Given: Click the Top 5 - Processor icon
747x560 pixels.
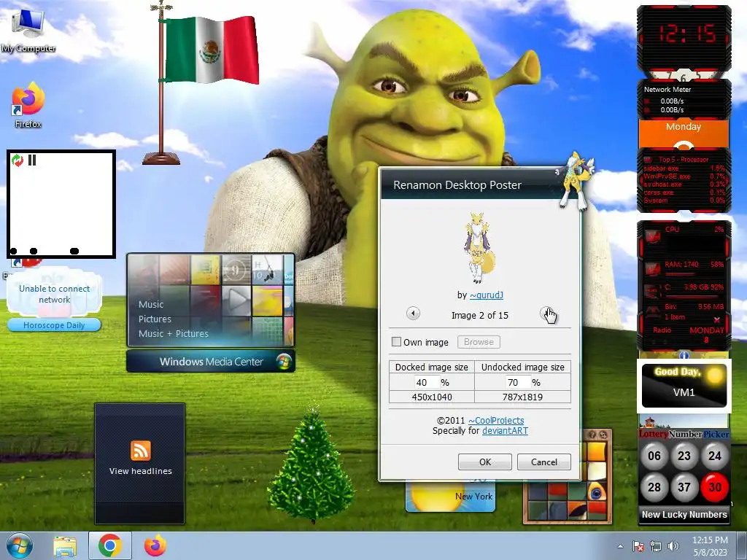Looking at the screenshot, I should [649, 160].
